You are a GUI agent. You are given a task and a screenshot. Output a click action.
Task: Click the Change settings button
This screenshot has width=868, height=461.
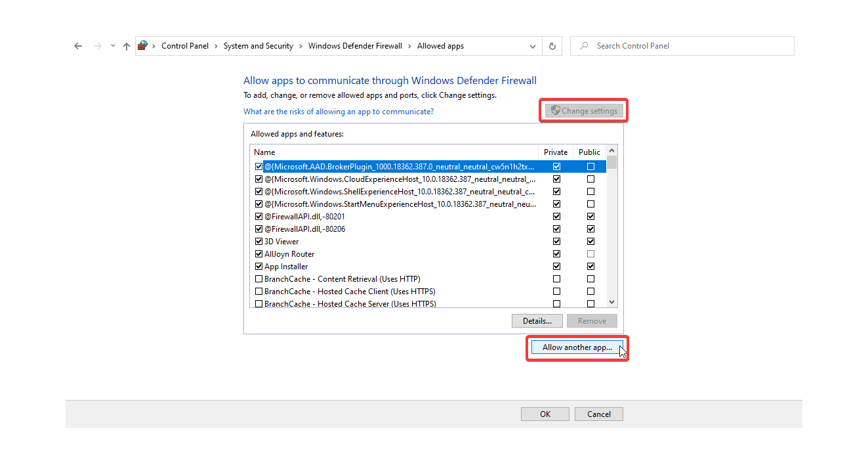coord(583,110)
